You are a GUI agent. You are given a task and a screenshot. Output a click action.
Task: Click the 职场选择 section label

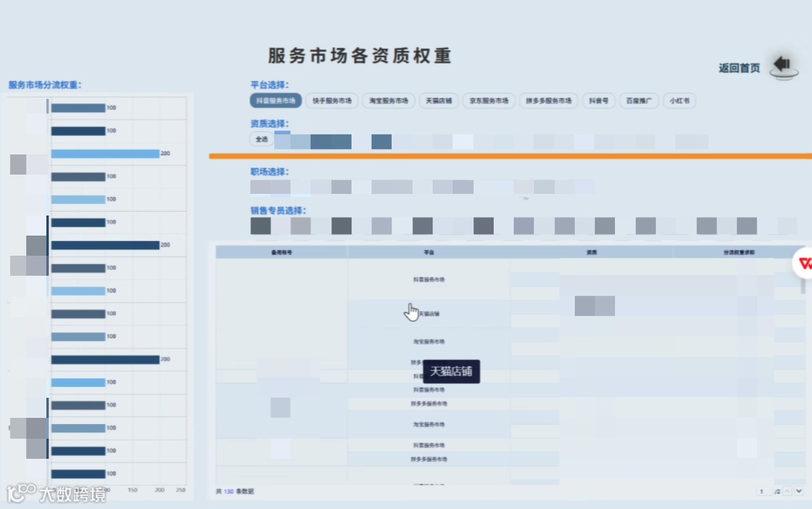(x=270, y=171)
